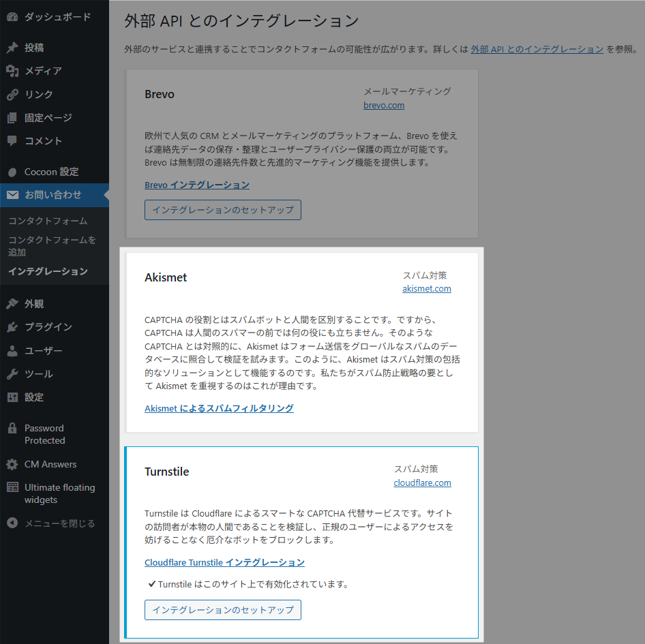Viewport: 645px width, 644px height.
Task: Visit the cloudflare.com link
Action: pos(422,482)
